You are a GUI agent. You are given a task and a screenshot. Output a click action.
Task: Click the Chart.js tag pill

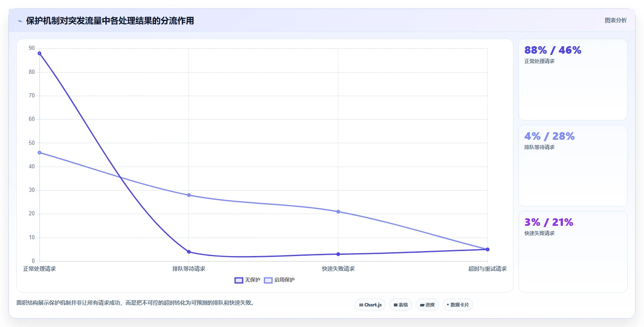pyautogui.click(x=370, y=305)
